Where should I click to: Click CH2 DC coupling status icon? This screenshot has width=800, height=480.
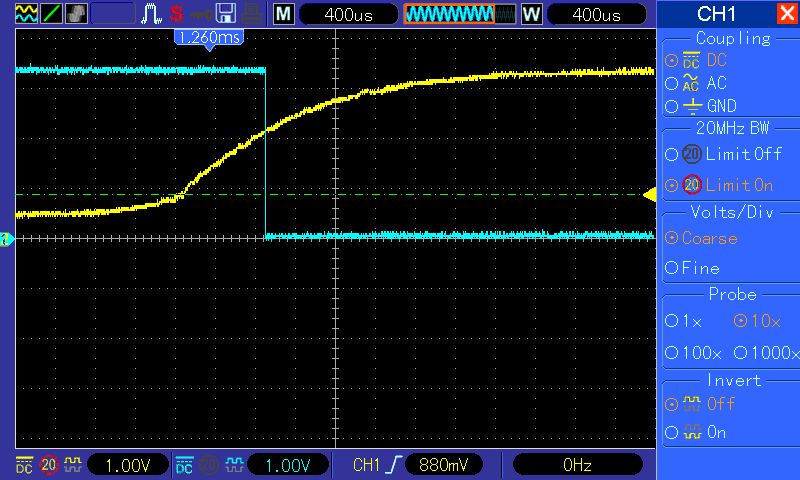coord(184,465)
